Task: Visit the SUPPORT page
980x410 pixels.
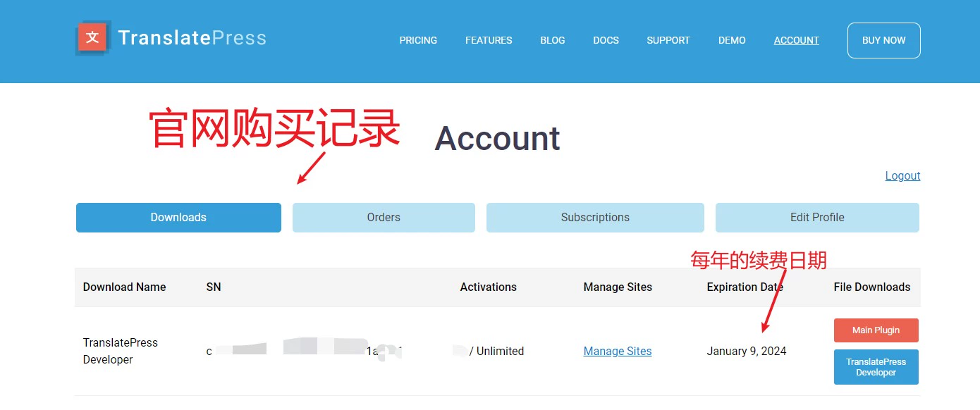Action: pos(668,40)
